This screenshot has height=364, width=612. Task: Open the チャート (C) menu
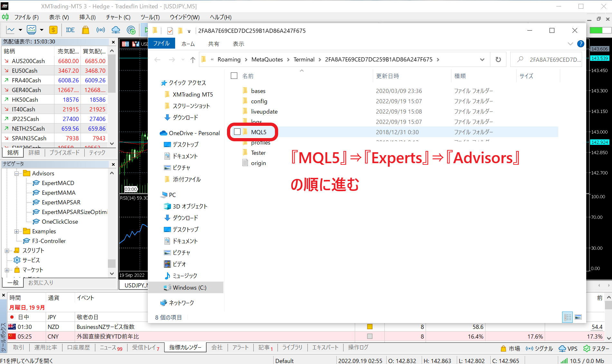[x=118, y=17]
